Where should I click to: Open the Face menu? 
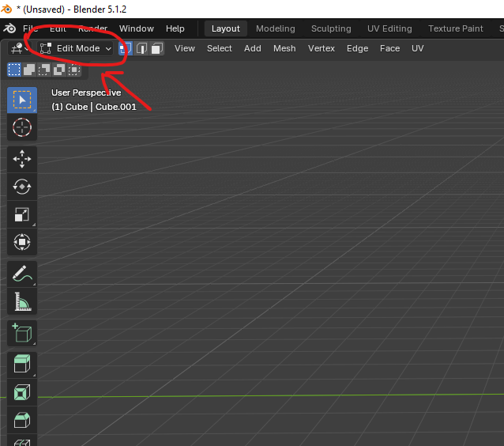point(389,48)
